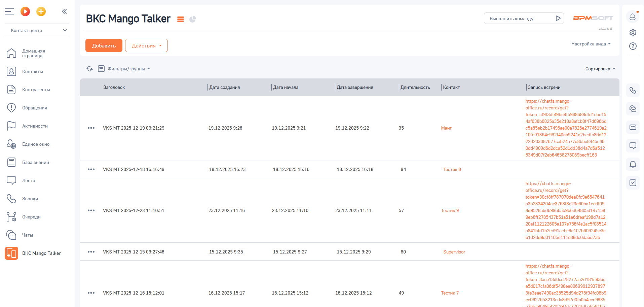Screen dimensions: 644x307
Task: Click the База знаний book icon
Action: point(11,162)
